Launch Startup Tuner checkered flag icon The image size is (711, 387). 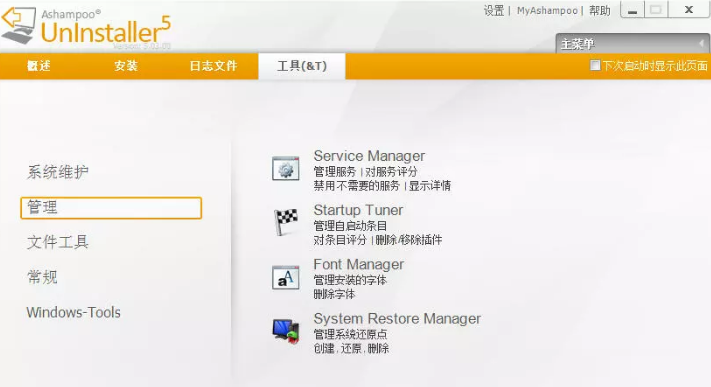tap(286, 222)
